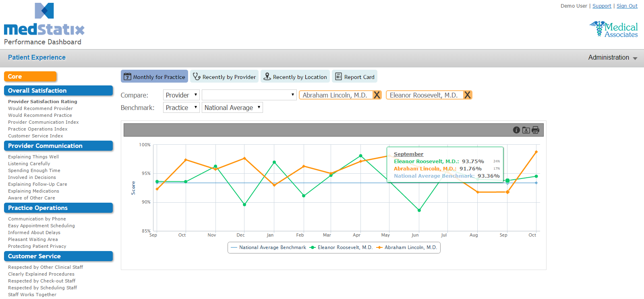Click Abraham Lincoln's first October data point
This screenshot has width=644, height=299.
(186, 160)
